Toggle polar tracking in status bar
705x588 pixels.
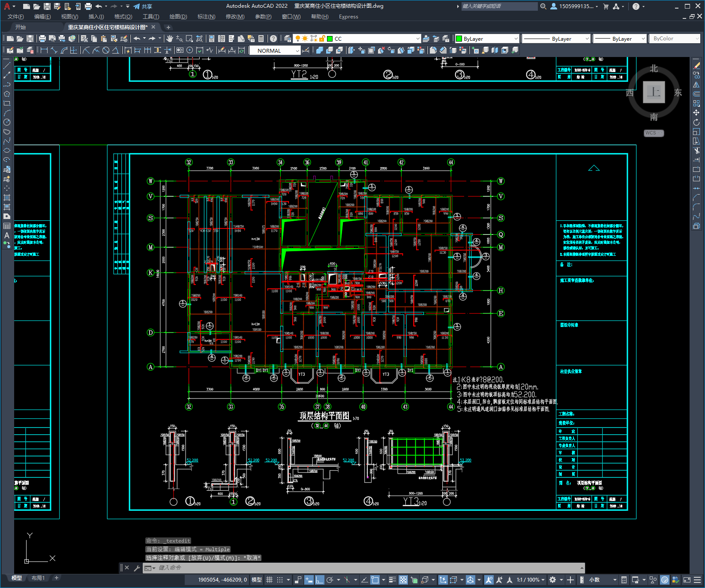[x=330, y=580]
